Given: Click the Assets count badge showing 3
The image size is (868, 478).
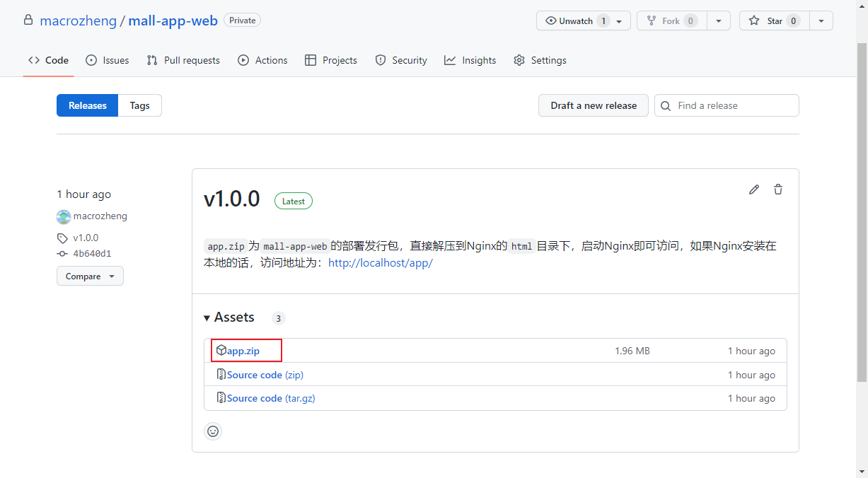Looking at the screenshot, I should 279,318.
